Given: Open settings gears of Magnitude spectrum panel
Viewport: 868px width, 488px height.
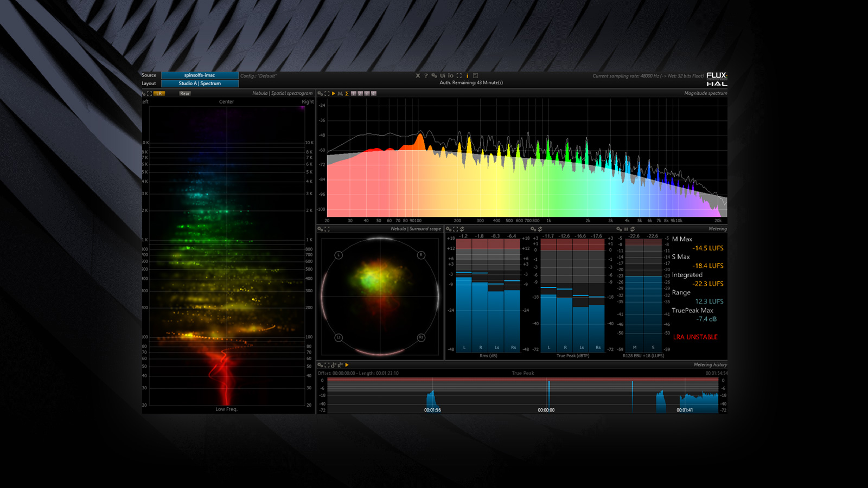Looking at the screenshot, I should [x=320, y=93].
